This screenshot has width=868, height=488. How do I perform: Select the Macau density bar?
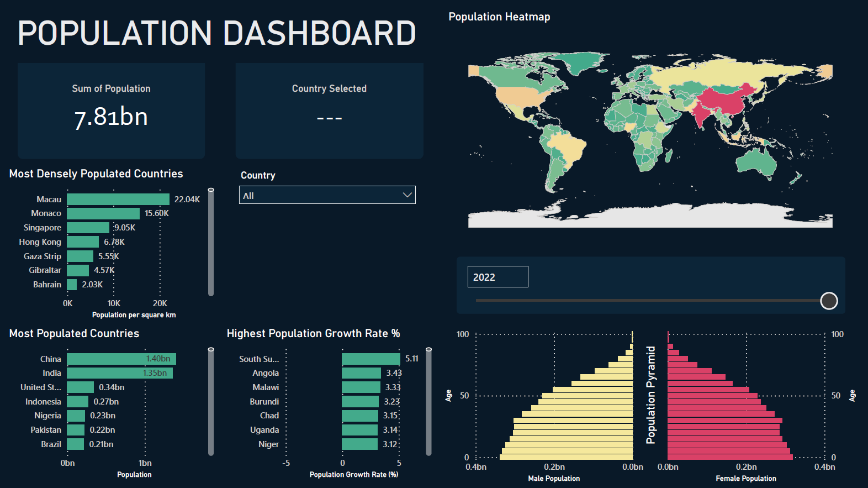pos(118,200)
